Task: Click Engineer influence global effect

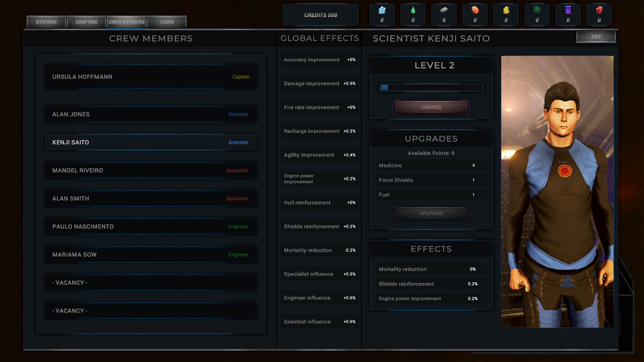Action: point(320,298)
